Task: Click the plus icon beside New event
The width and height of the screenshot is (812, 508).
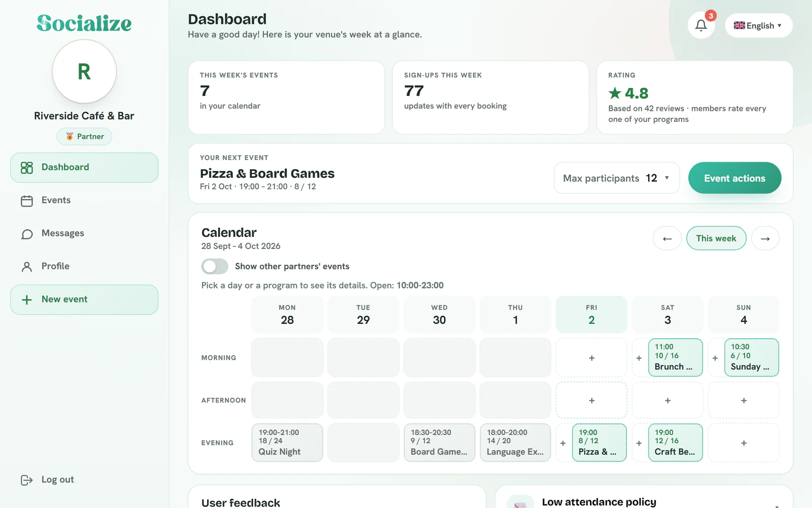Action: tap(27, 300)
